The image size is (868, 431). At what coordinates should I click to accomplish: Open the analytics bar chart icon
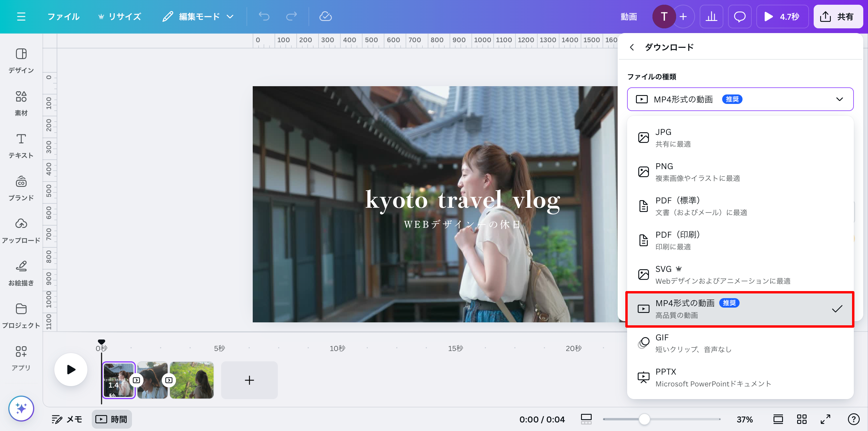click(x=711, y=17)
